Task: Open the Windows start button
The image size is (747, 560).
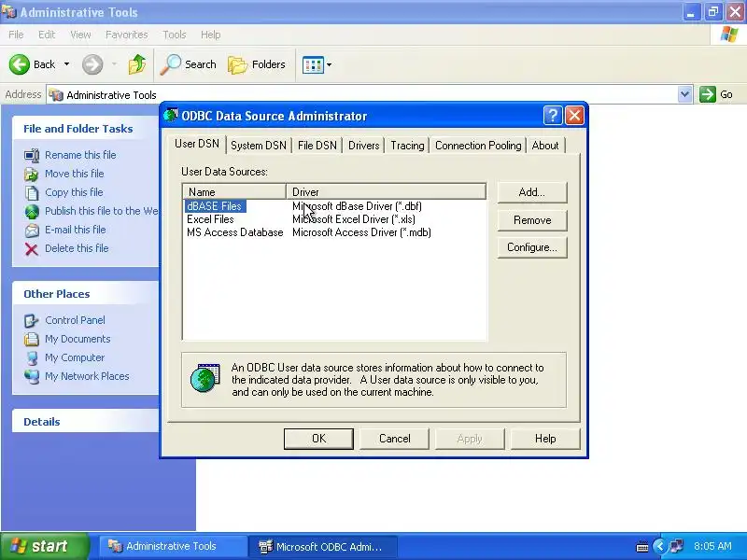Action: (45, 546)
